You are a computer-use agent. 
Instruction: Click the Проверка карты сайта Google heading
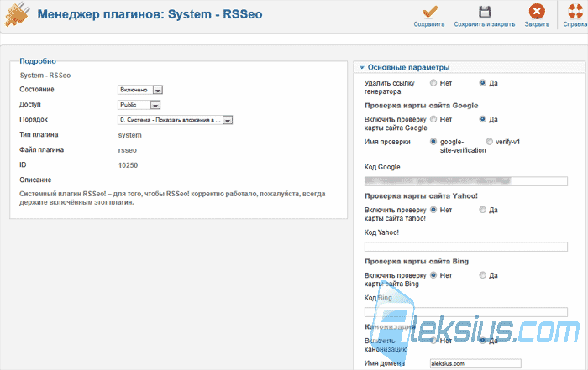pos(421,106)
